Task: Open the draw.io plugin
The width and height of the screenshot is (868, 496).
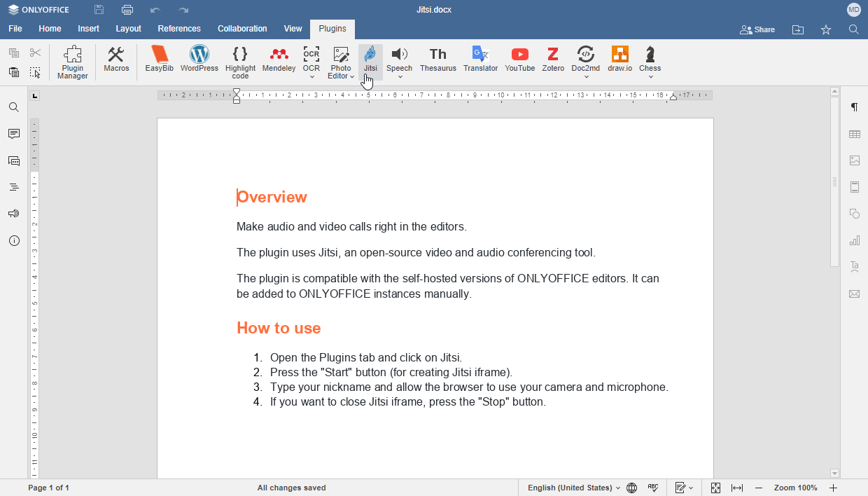Action: [x=620, y=60]
